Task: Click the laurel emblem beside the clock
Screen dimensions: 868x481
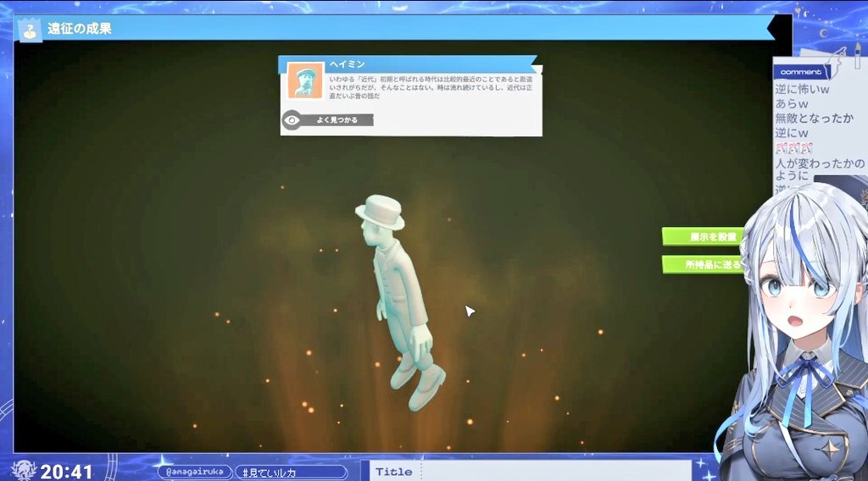Action: (25, 470)
